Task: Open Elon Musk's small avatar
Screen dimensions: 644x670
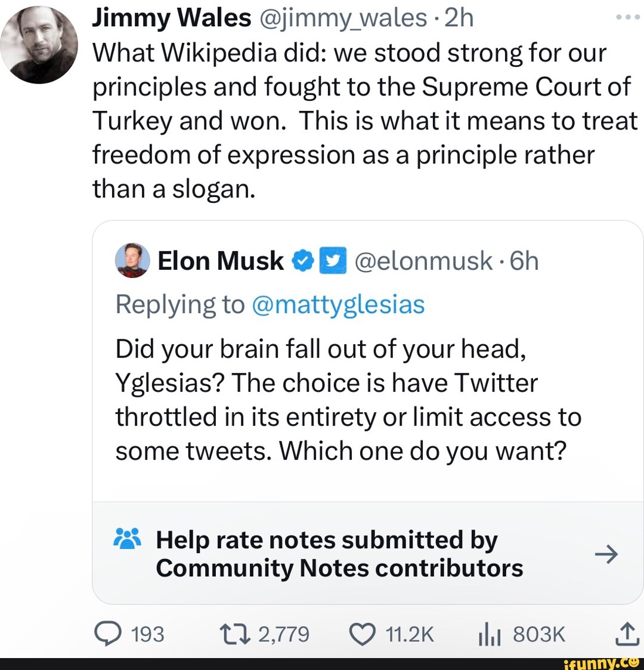Action: (132, 261)
